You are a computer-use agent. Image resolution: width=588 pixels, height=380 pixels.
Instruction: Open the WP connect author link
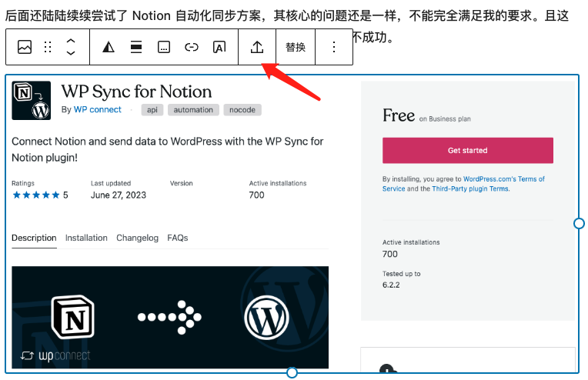click(98, 109)
